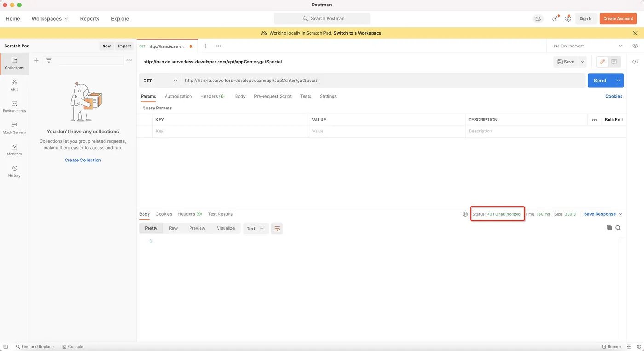Switch to the request Body tab
The height and width of the screenshot is (351, 644).
tap(240, 96)
